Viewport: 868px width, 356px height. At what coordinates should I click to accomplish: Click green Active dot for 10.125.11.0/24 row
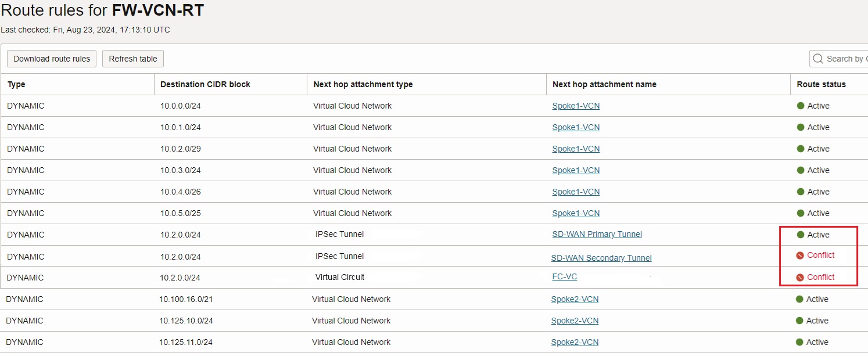tap(799, 342)
